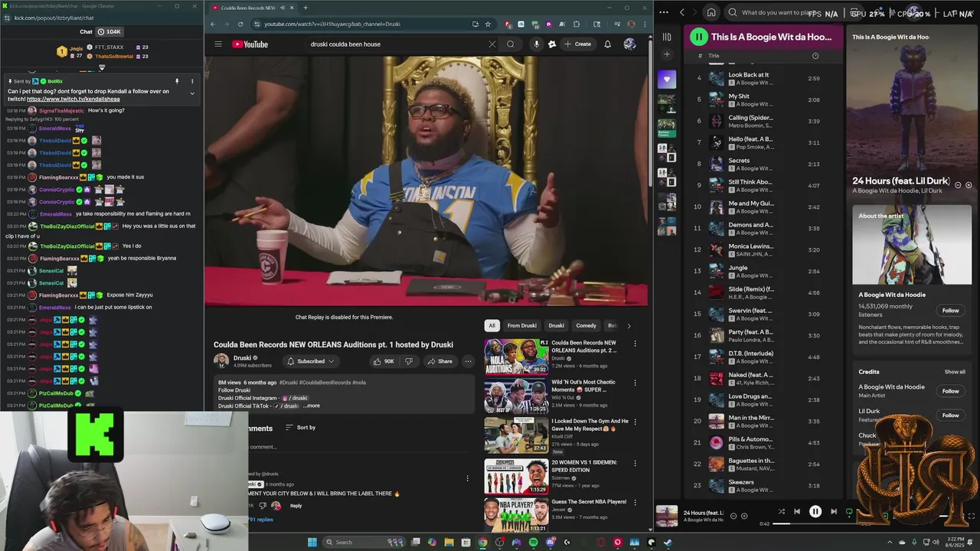Click Show all credits
The image size is (980, 551).
955,372
